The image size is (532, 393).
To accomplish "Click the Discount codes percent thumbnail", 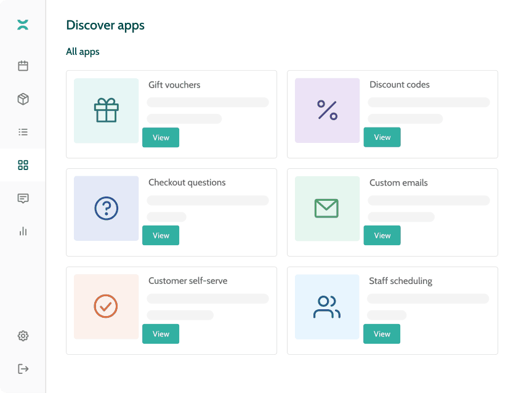I will pyautogui.click(x=327, y=111).
